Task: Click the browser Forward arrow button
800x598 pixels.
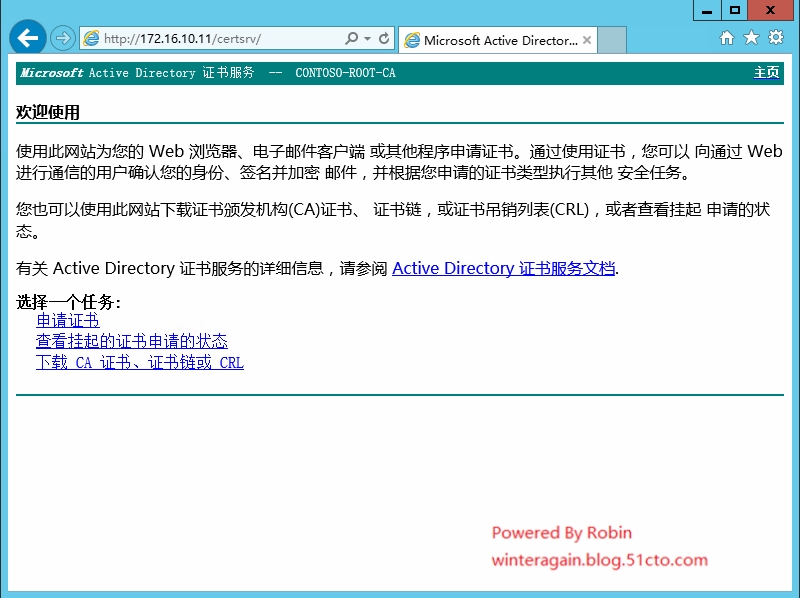Action: coord(63,38)
